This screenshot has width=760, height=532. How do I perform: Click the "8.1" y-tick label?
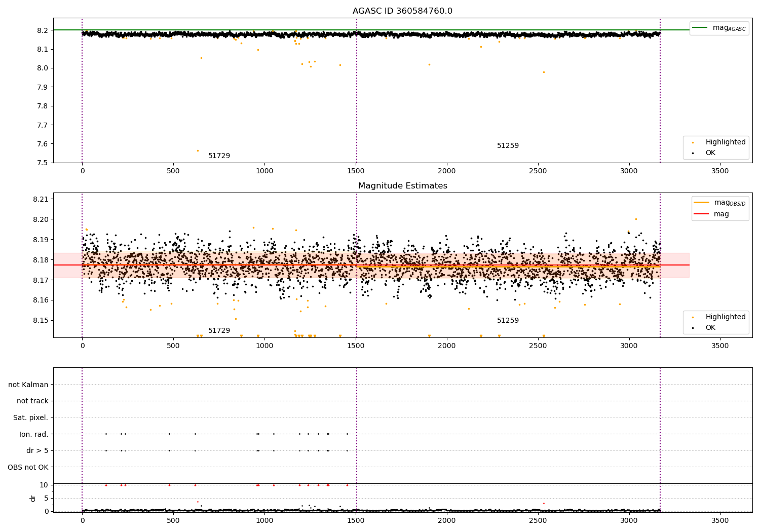pos(43,50)
